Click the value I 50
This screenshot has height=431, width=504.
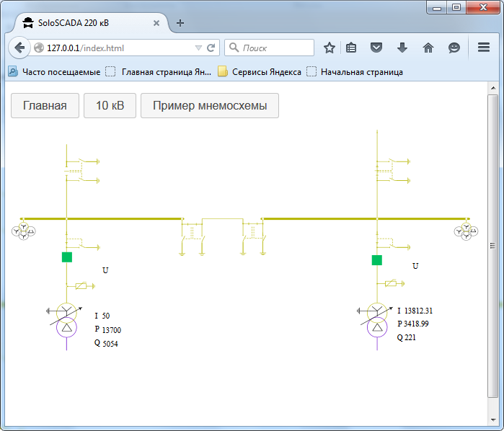(102, 316)
